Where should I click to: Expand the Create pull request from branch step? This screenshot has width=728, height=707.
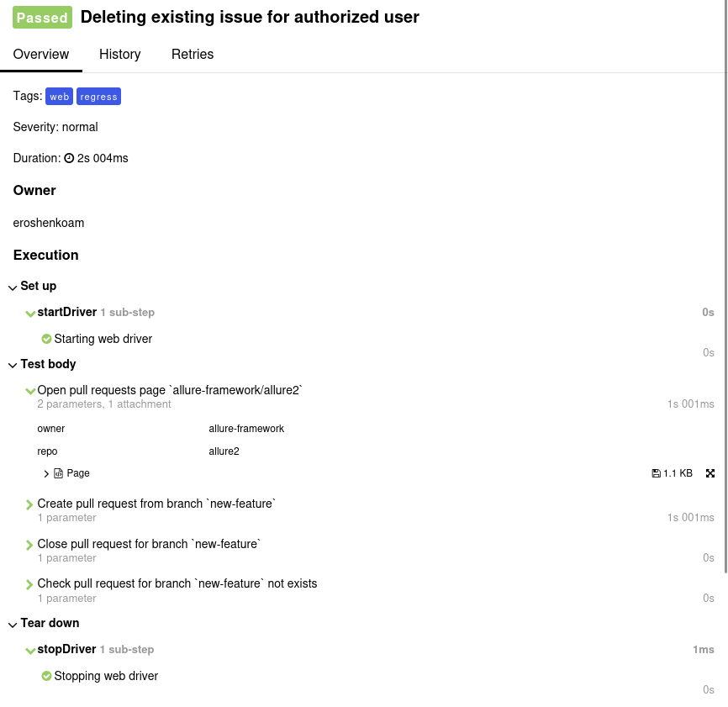click(x=30, y=504)
